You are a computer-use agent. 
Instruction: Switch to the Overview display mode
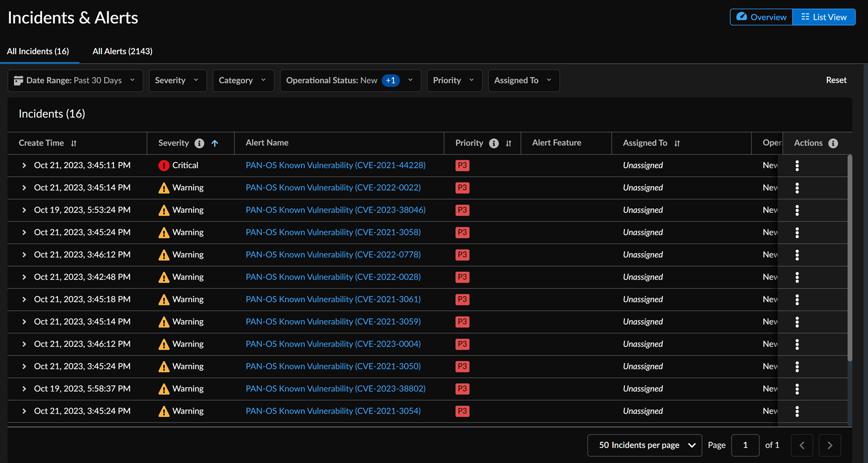tap(761, 17)
